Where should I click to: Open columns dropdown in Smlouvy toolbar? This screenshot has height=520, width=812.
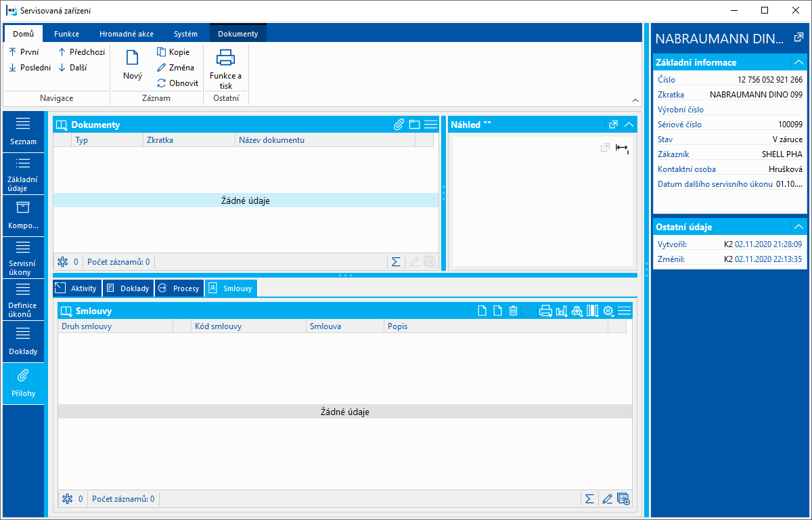pos(593,311)
